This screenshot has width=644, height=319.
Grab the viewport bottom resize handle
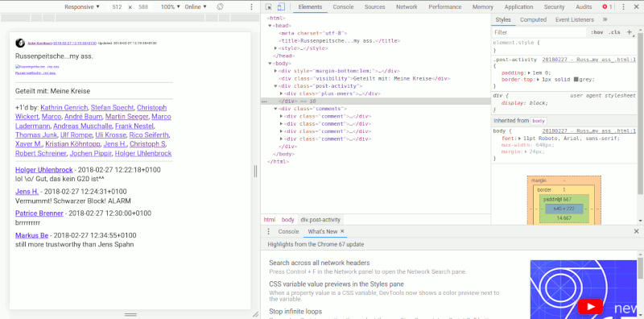point(130,314)
